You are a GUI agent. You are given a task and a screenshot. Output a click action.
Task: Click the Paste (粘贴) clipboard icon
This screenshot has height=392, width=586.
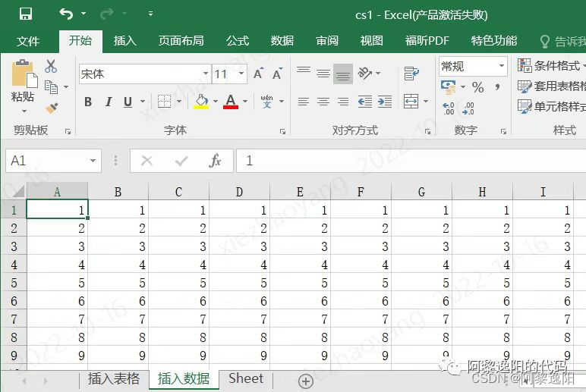[x=24, y=74]
